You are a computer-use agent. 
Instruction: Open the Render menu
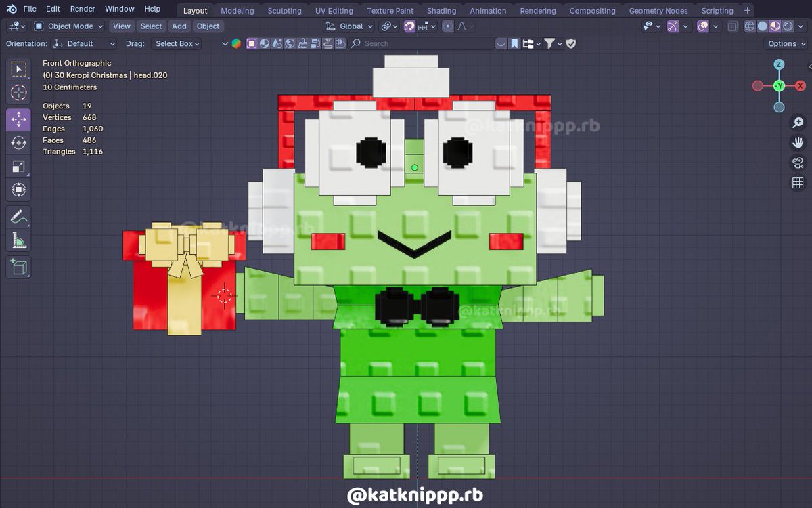[83, 9]
